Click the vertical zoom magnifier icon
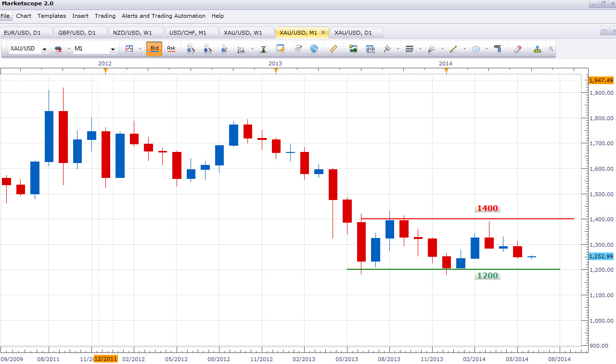Screen dimensions: 616x364 (241, 49)
